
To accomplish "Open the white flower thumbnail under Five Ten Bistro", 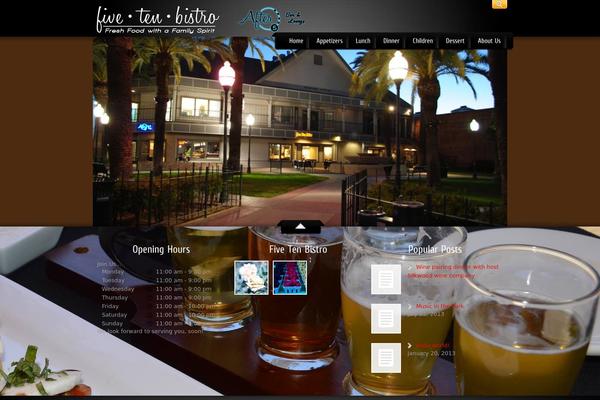I will pyautogui.click(x=251, y=278).
